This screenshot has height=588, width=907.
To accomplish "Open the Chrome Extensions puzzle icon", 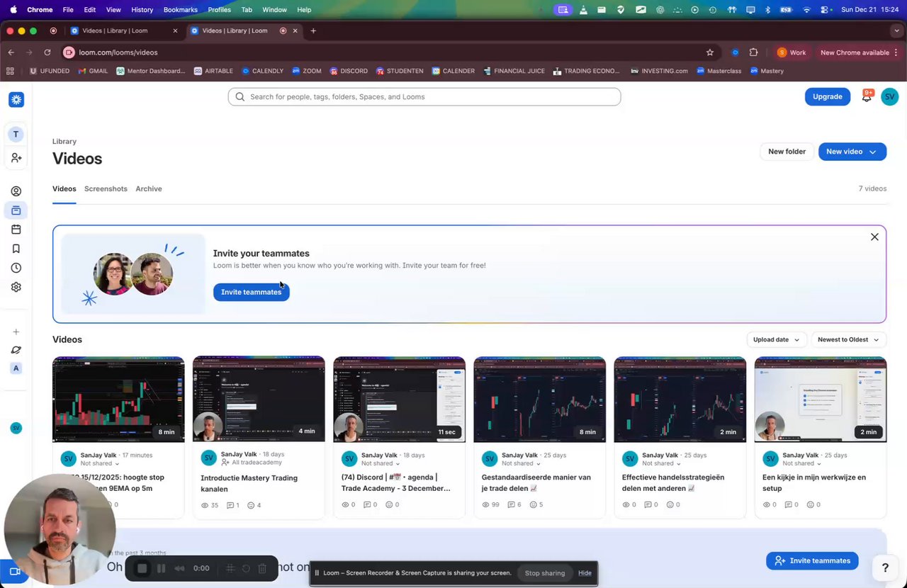I will [x=753, y=52].
